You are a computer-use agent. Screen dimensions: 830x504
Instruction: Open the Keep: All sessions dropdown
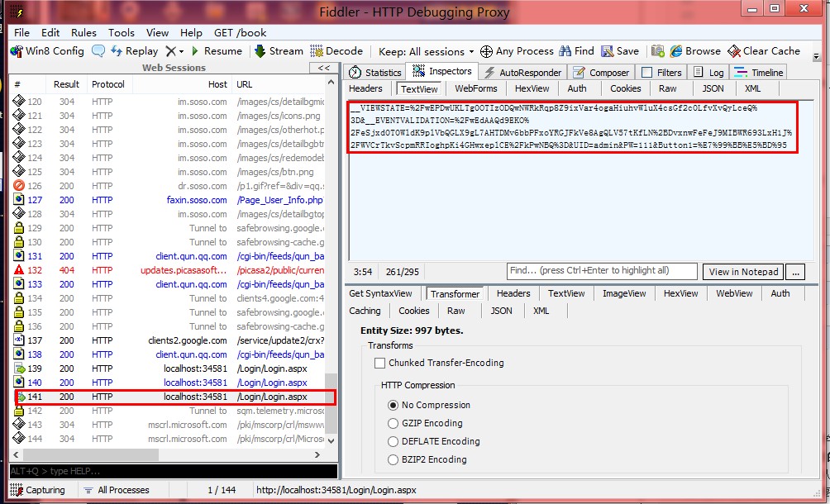coord(427,51)
